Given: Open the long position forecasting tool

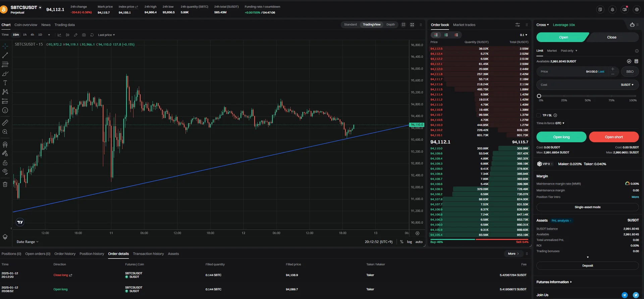Looking at the screenshot, I should pos(5,101).
